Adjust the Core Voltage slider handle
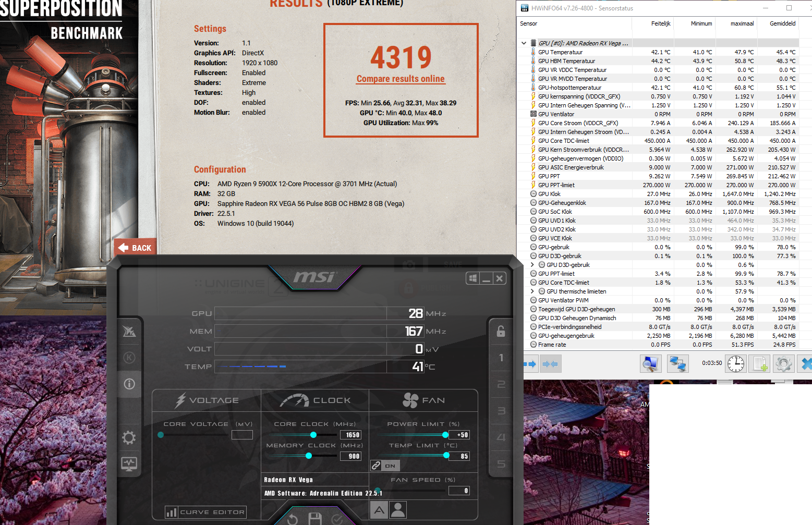812x525 pixels. 161,435
